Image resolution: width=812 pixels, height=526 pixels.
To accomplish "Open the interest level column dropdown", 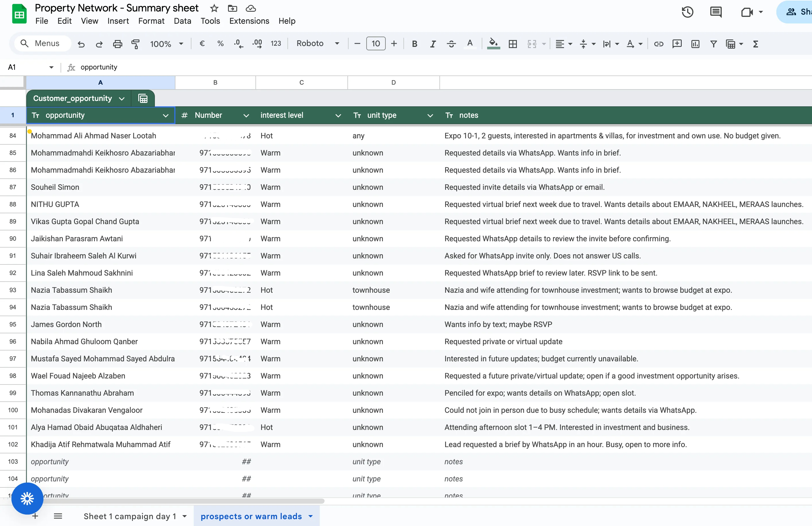I will (338, 115).
